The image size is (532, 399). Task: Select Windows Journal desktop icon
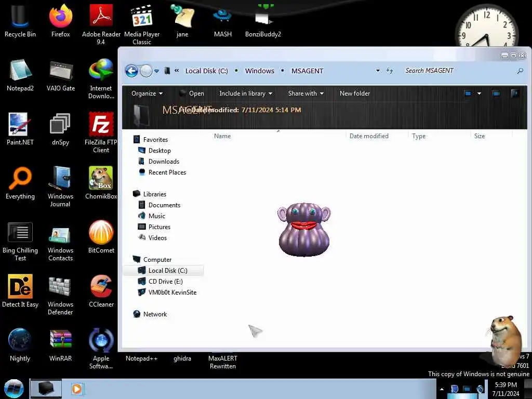[x=60, y=187]
